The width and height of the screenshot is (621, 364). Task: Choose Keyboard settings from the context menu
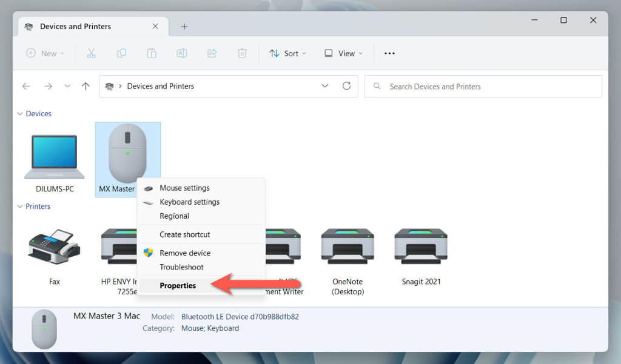pos(201,202)
